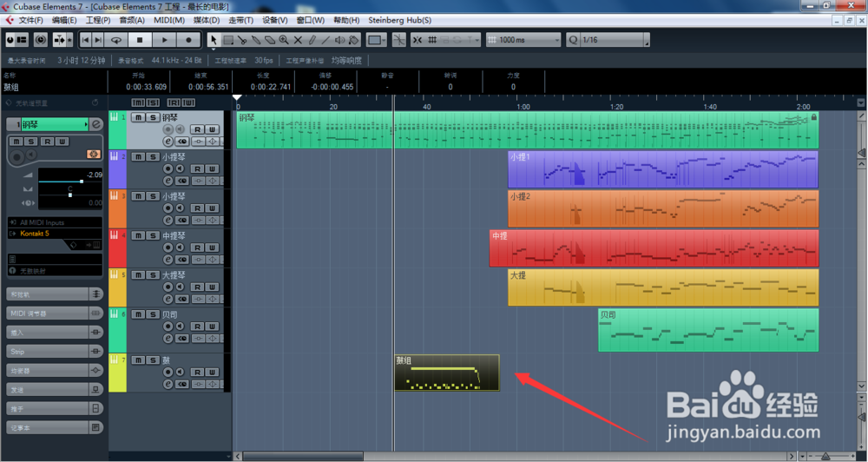Open the All MIDI Inputs routing dropdown
The height and width of the screenshot is (462, 868).
pos(55,222)
